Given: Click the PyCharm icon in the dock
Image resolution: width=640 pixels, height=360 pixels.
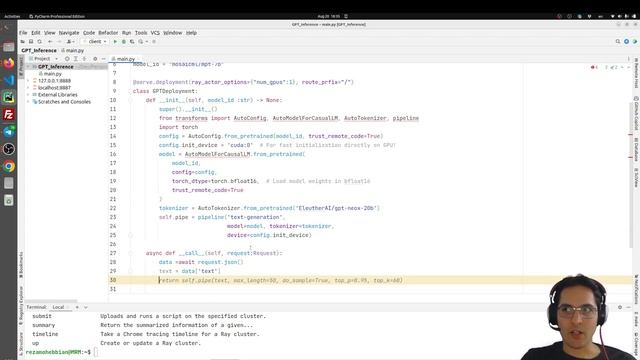Looking at the screenshot, I should click(x=9, y=97).
